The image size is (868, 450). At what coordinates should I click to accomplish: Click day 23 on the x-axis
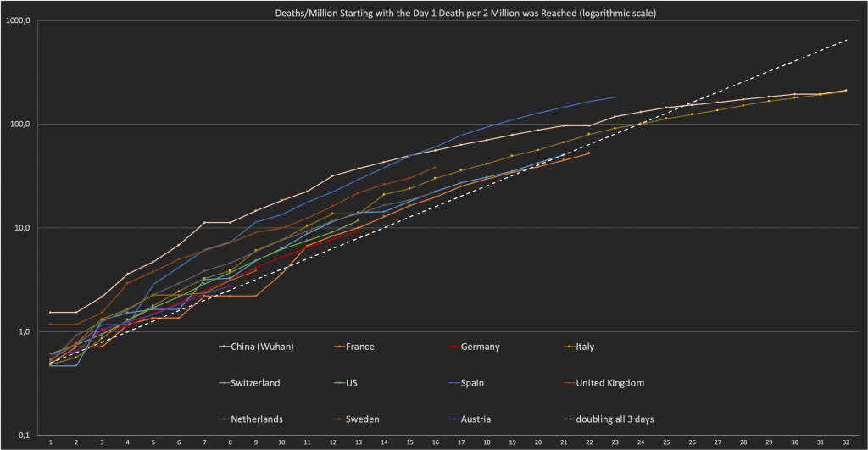[615, 442]
